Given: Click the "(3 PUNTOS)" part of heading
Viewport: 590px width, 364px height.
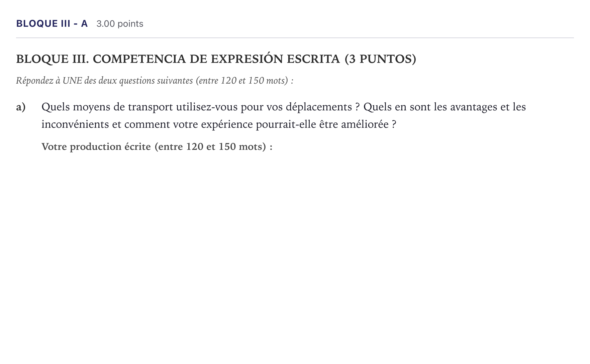Looking at the screenshot, I should pos(380,59).
